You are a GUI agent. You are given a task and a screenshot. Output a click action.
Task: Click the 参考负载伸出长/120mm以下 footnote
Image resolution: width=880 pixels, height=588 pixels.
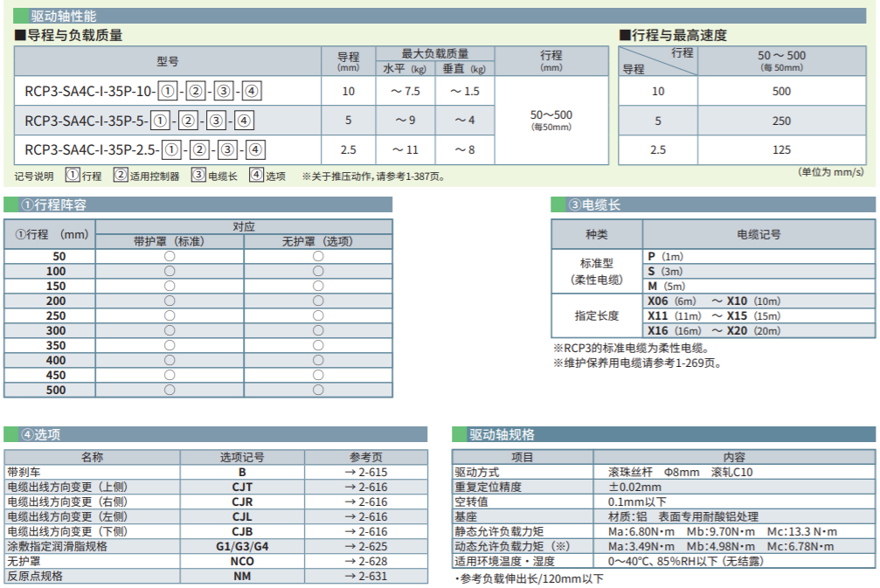click(x=528, y=579)
